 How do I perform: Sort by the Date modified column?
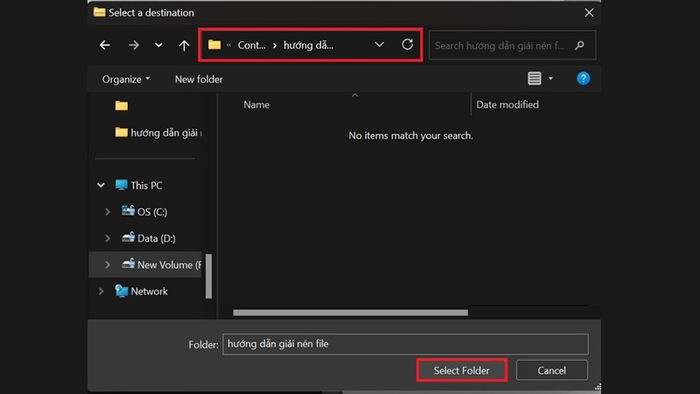[x=507, y=105]
